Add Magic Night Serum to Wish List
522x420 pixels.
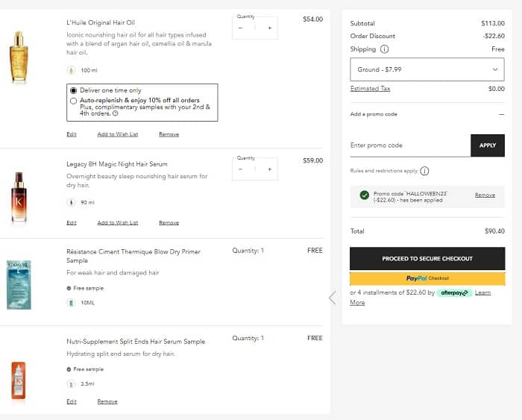[117, 222]
